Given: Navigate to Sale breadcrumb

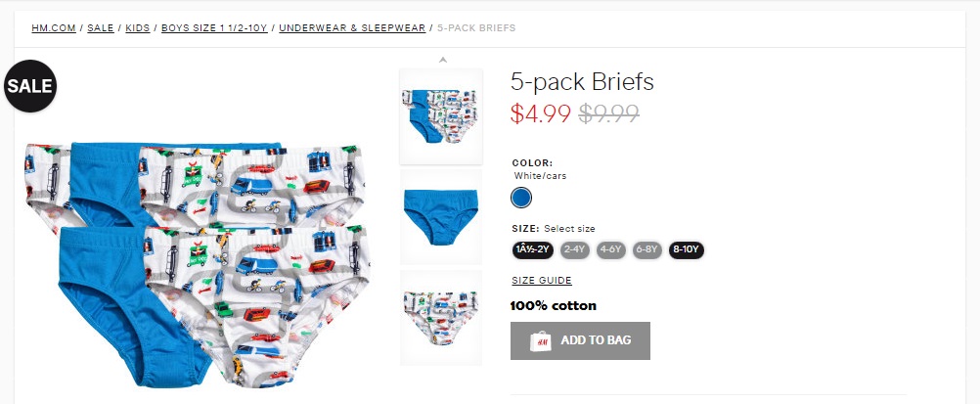Looking at the screenshot, I should (101, 27).
